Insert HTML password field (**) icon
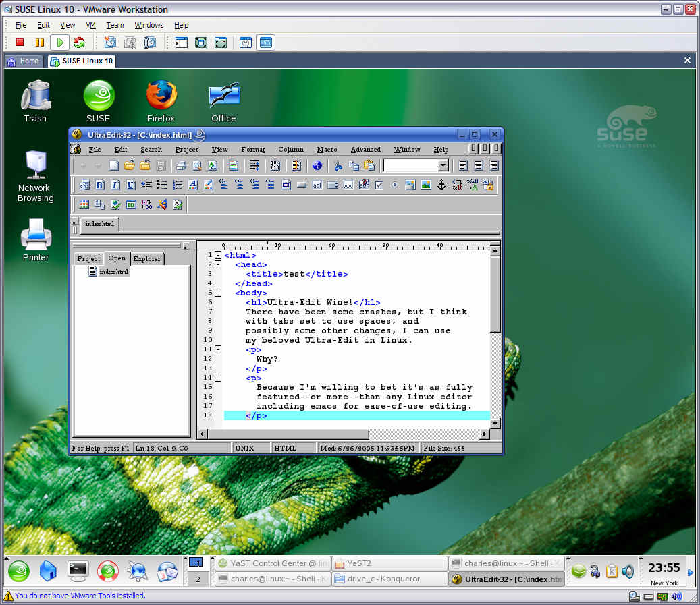Image resolution: width=700 pixels, height=605 pixels. pos(348,185)
